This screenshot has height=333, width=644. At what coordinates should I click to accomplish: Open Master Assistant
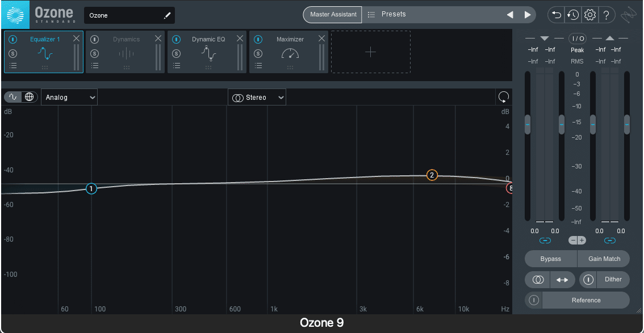click(333, 14)
